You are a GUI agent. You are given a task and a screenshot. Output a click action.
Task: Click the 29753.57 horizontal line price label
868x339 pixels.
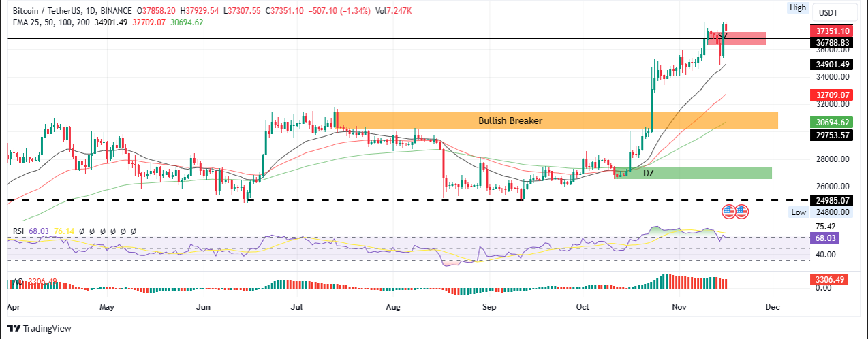tap(832, 135)
